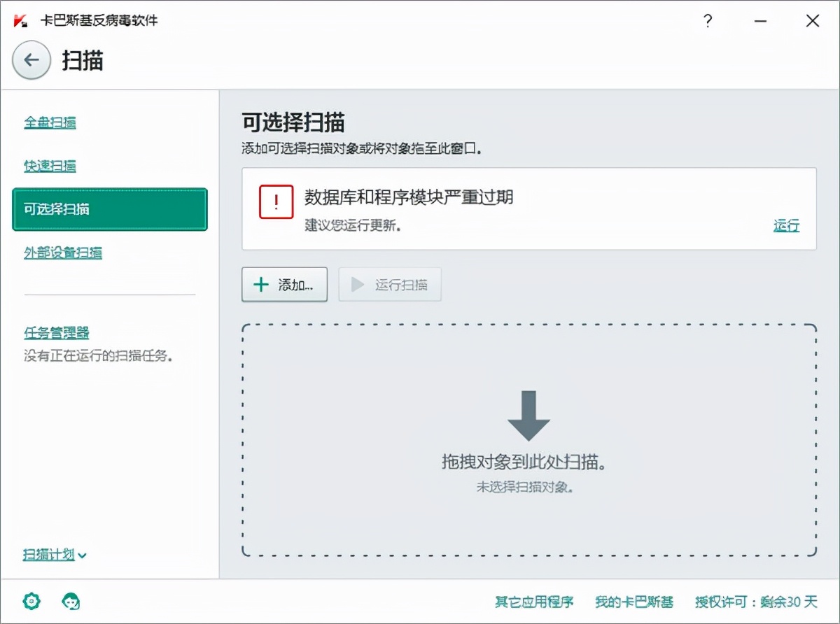
Task: Open help using the question mark icon
Action: [x=708, y=21]
